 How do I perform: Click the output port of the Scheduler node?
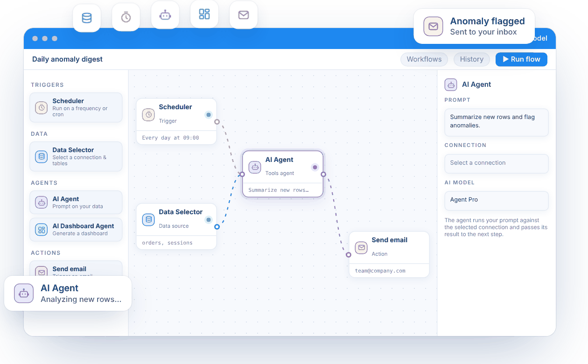[217, 122]
